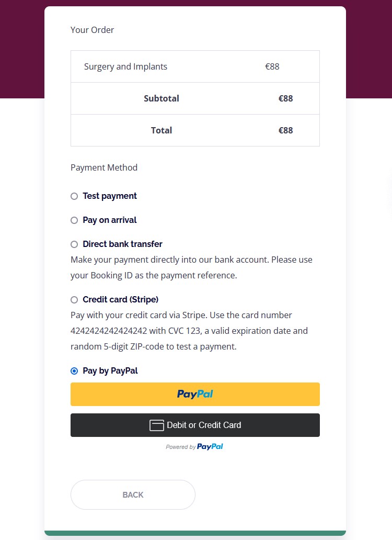Screen dimensions: 392x540
Task: Choose Credit card (Stripe) radio button
Action: (74, 300)
